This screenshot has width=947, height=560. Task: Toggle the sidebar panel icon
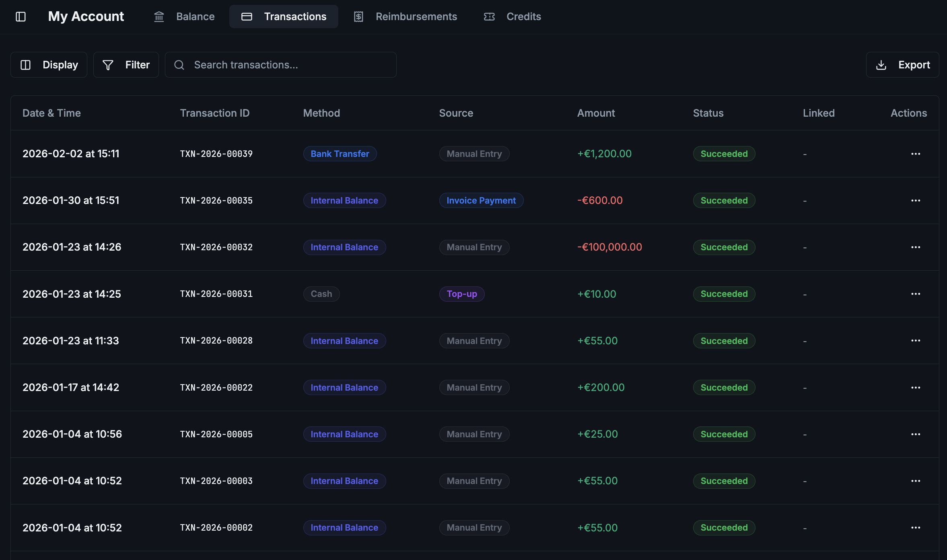[x=21, y=16]
